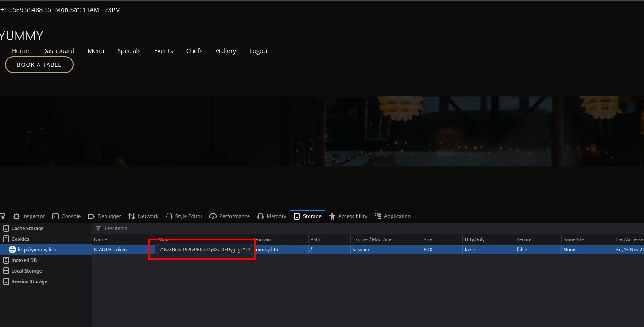
Task: Go to the Home nav link
Action: (x=20, y=51)
